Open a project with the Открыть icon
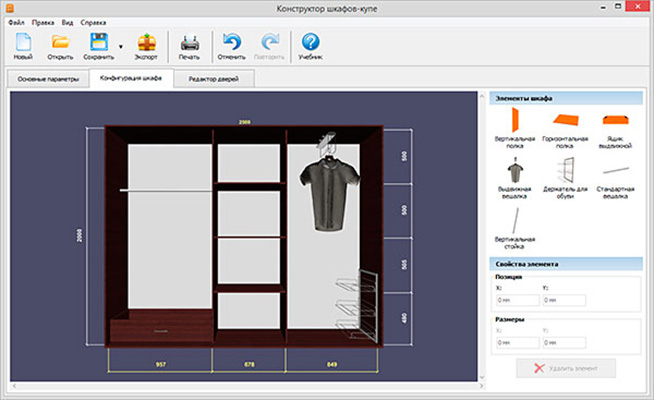654x400 pixels. tap(60, 43)
